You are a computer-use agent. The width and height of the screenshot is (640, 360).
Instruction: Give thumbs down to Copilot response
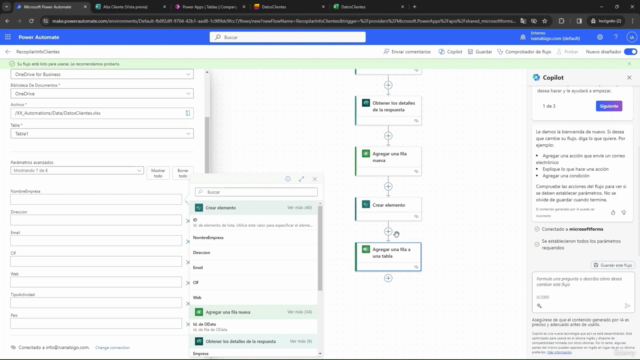(624, 212)
